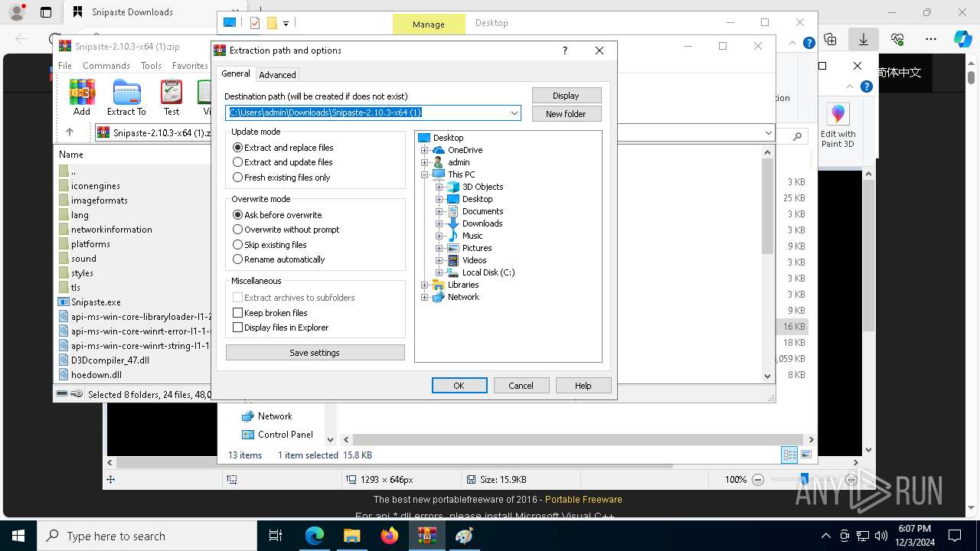Select Skip existing files option
This screenshot has width=980, height=551.
click(x=269, y=245)
